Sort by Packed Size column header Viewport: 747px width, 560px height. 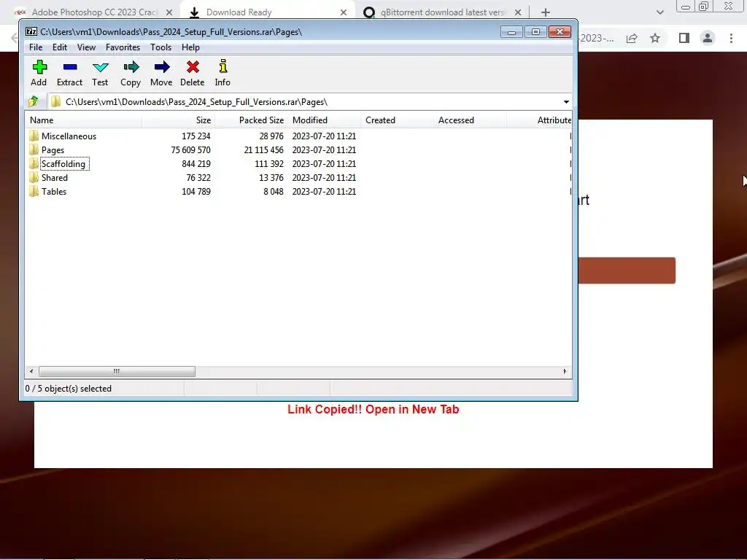click(251, 120)
